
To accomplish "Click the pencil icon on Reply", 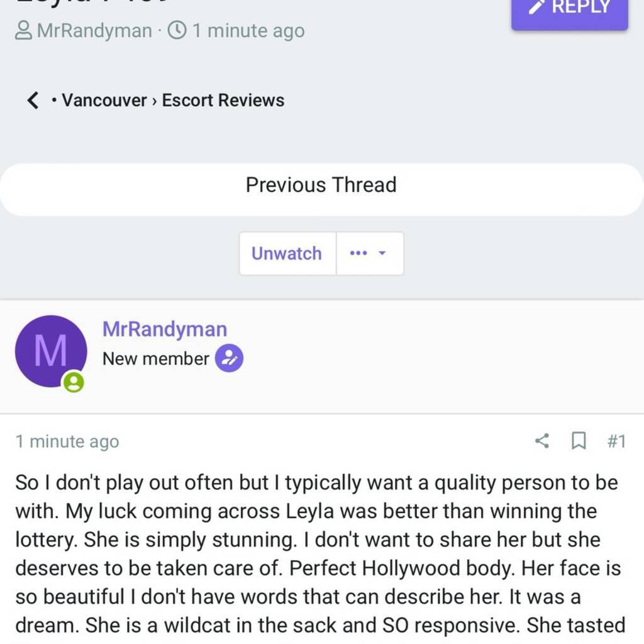I will [x=537, y=6].
